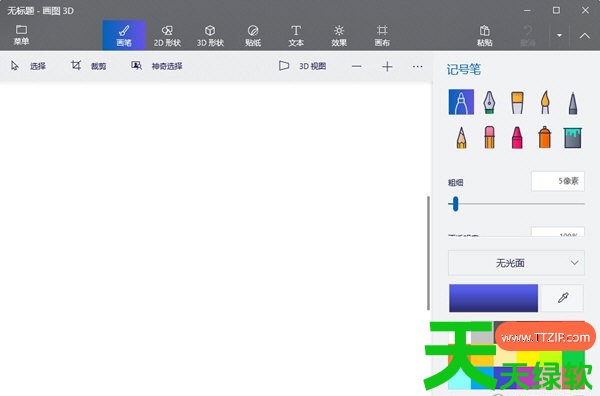Click the 粘贴 paste button
Image resolution: width=600 pixels, height=396 pixels.
484,35
